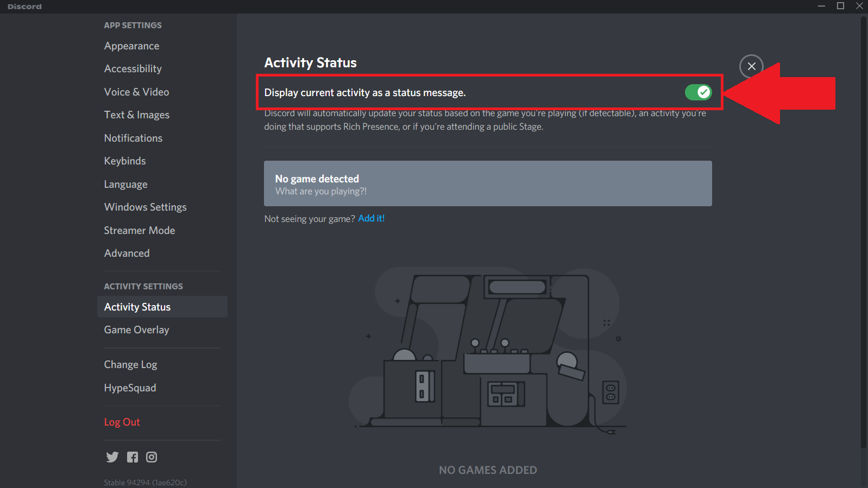The image size is (868, 488).
Task: Click the No game detected box
Action: pos(487,183)
